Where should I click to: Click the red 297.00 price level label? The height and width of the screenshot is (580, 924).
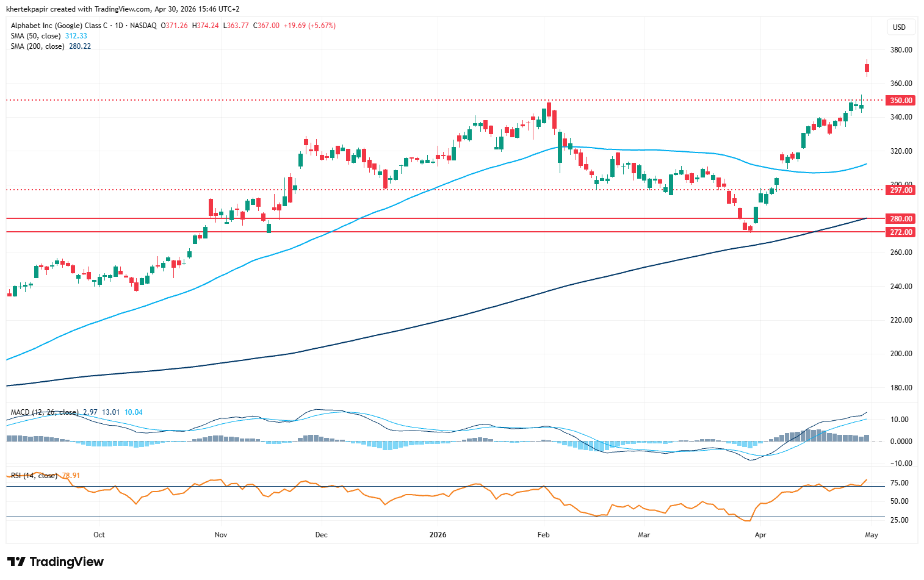(901, 190)
